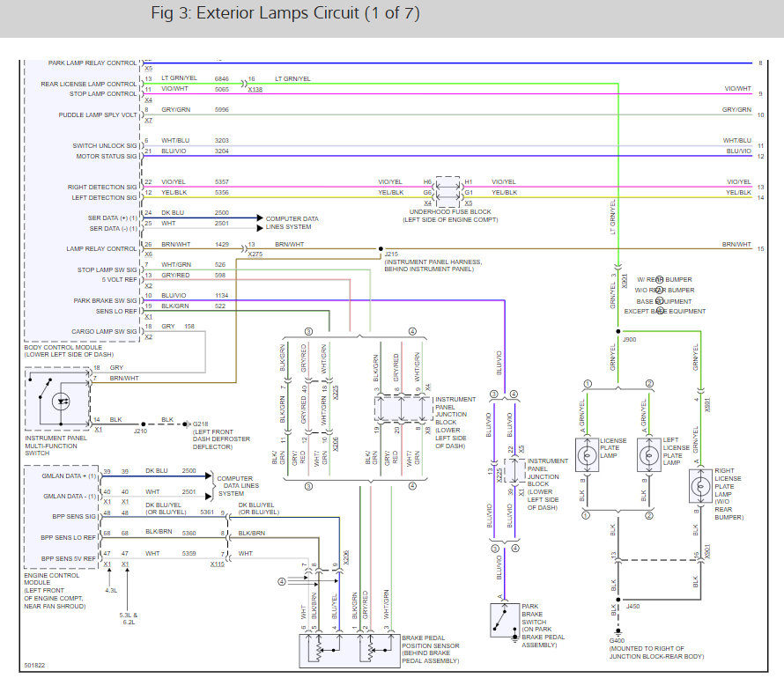784x693 pixels.
Task: Click the X275 connector label
Action: pos(255,254)
